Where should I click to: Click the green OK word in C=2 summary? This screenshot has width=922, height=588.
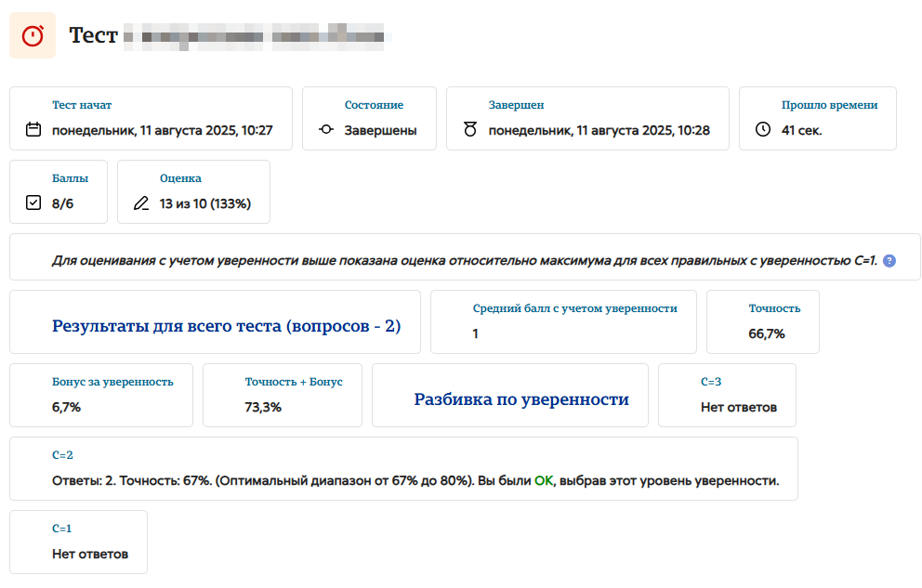(x=544, y=480)
